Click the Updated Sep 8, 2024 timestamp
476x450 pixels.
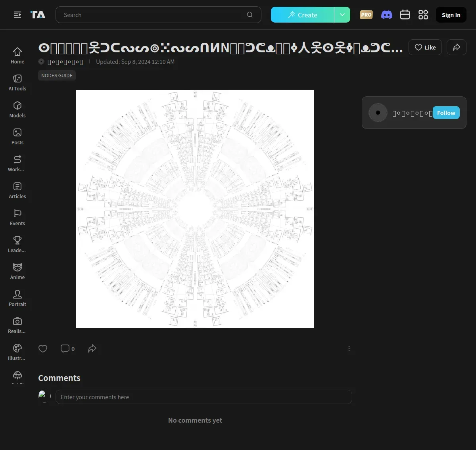[x=135, y=62]
